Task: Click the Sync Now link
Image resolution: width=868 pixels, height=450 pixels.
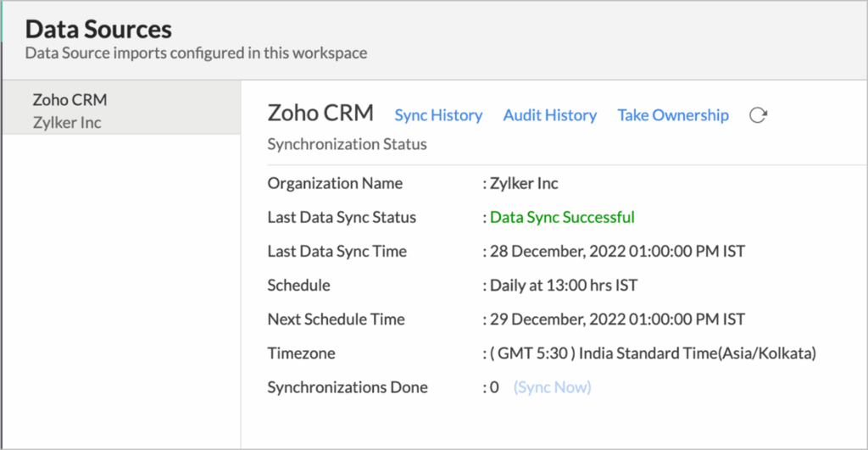Action: coord(552,387)
